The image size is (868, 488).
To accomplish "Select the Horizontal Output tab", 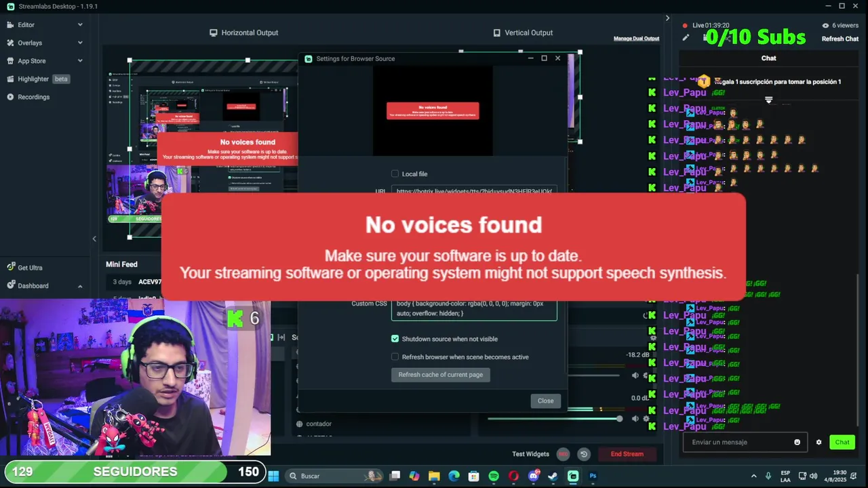I will pos(243,33).
